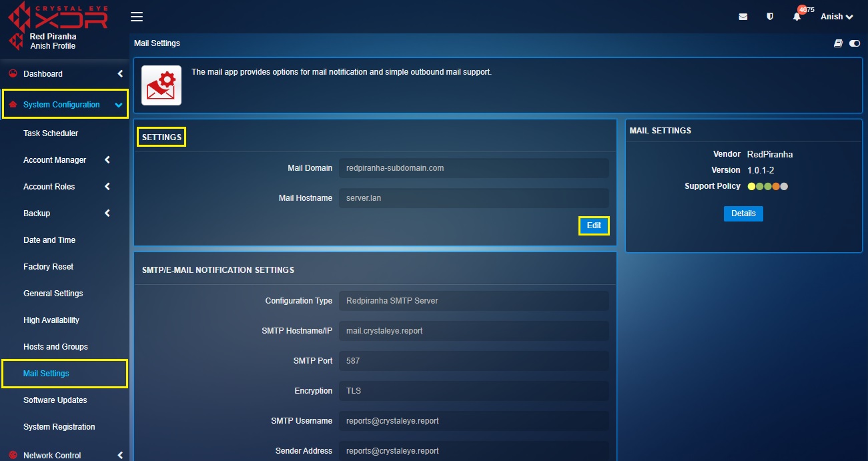Expand the Dashboard menu chevron

tap(120, 73)
